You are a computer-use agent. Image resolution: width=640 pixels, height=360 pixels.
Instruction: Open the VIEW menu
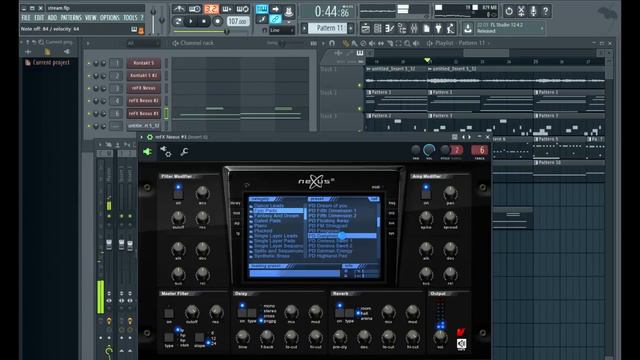[91, 18]
